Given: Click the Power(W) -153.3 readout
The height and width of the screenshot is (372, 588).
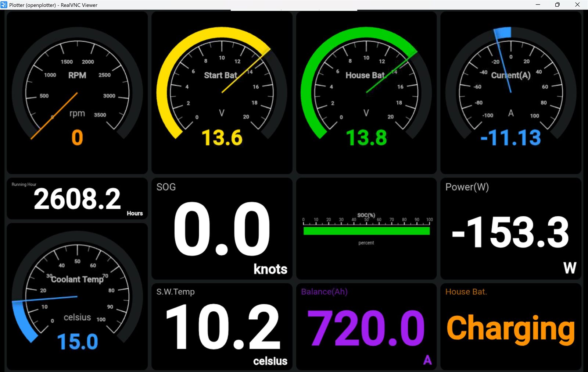Looking at the screenshot, I should click(x=511, y=233).
